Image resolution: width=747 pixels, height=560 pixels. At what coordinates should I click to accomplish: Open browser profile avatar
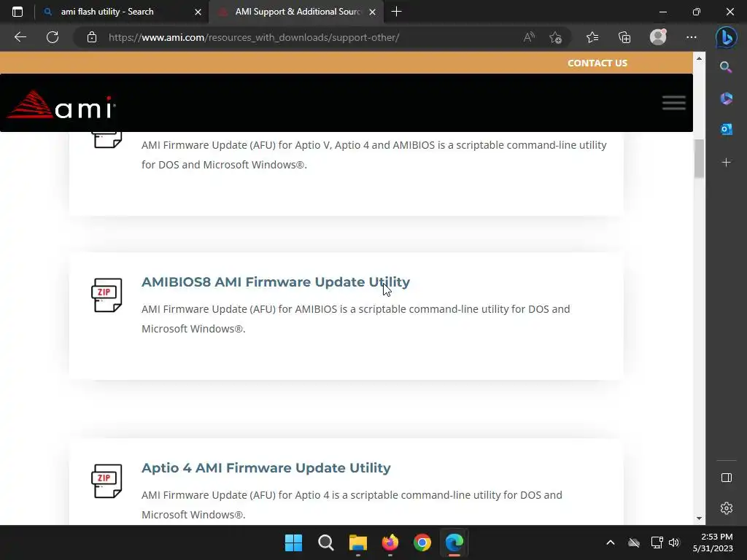[658, 37]
